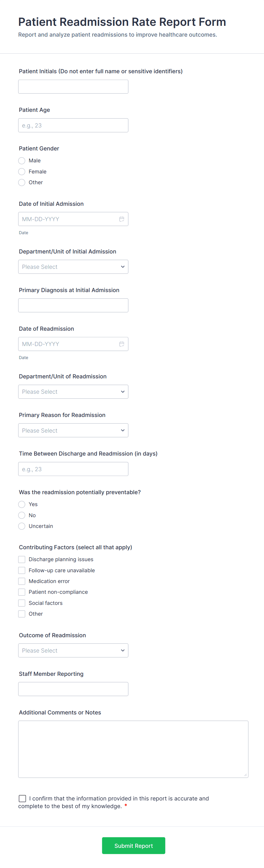
Task: Check the accuracy confirmation checkbox
Action: (x=23, y=798)
